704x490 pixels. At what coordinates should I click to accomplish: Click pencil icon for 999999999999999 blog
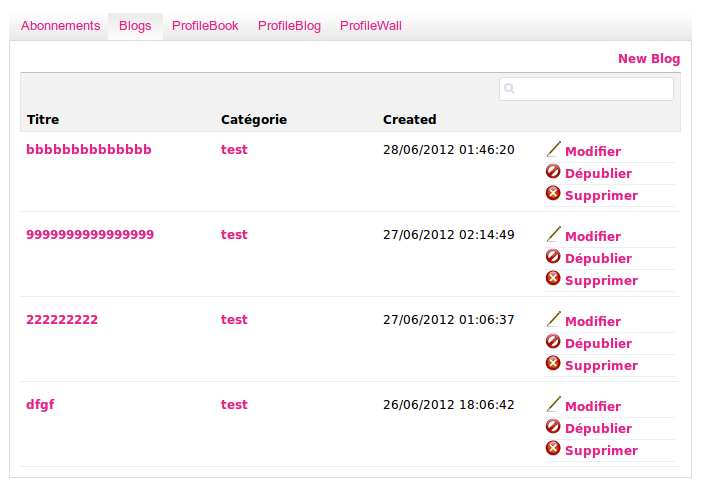click(x=553, y=234)
